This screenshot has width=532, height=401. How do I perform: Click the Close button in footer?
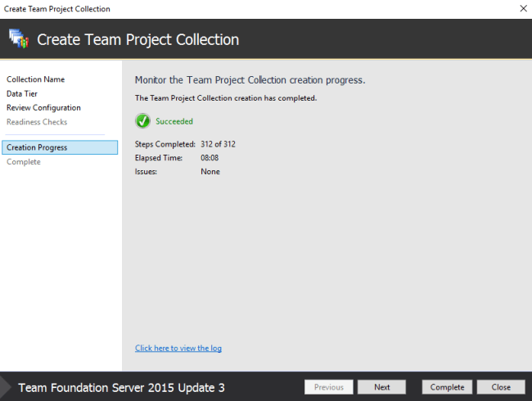501,387
